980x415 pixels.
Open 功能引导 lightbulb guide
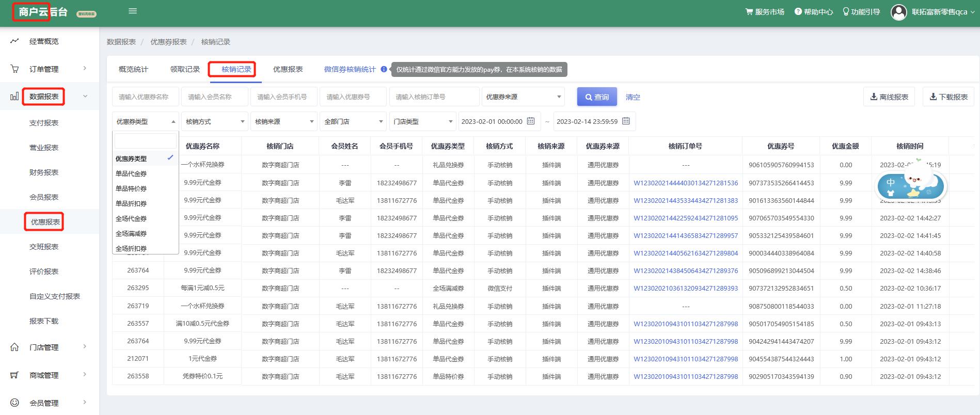pyautogui.click(x=846, y=11)
